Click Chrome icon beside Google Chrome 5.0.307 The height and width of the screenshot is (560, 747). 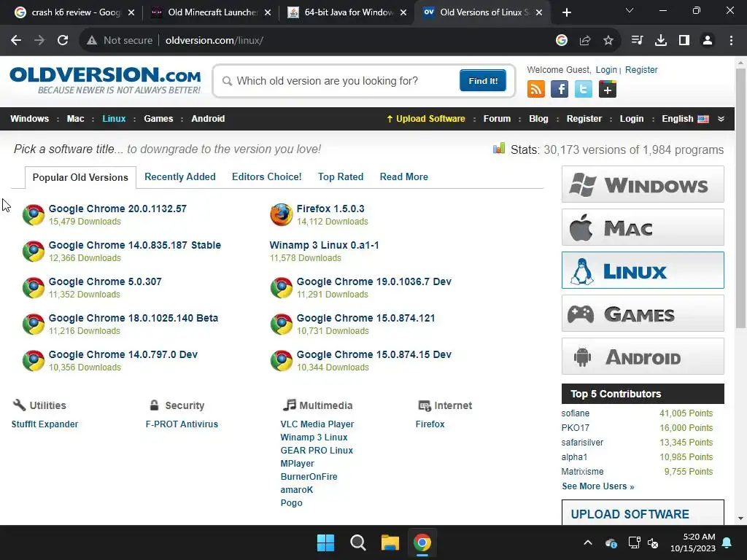pos(34,287)
